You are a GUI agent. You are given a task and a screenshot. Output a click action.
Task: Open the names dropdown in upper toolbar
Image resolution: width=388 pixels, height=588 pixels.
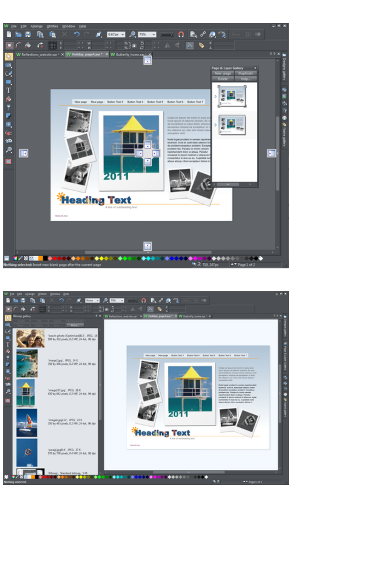click(248, 34)
